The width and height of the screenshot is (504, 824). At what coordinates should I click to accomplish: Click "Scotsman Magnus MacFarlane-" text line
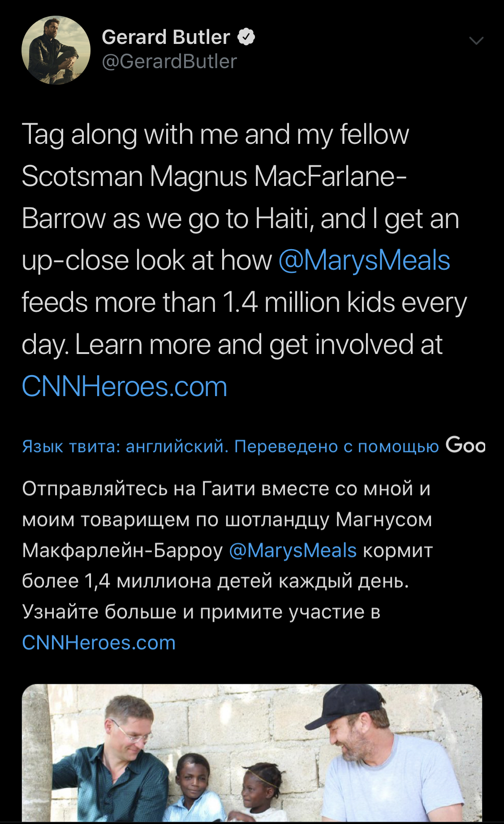214,177
